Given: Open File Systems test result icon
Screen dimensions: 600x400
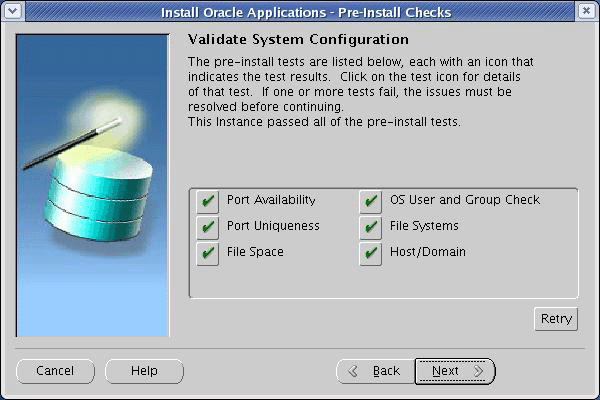Looking at the screenshot, I should pyautogui.click(x=370, y=228).
